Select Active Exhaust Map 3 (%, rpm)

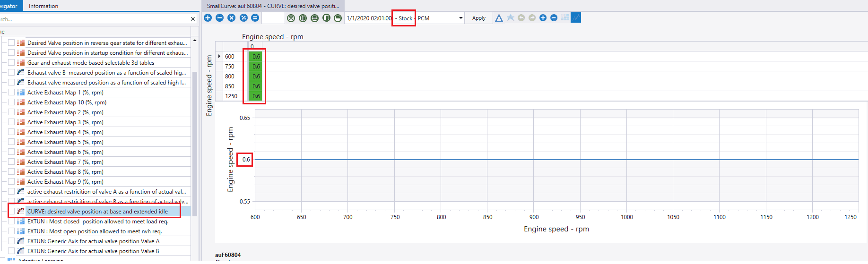[65, 122]
